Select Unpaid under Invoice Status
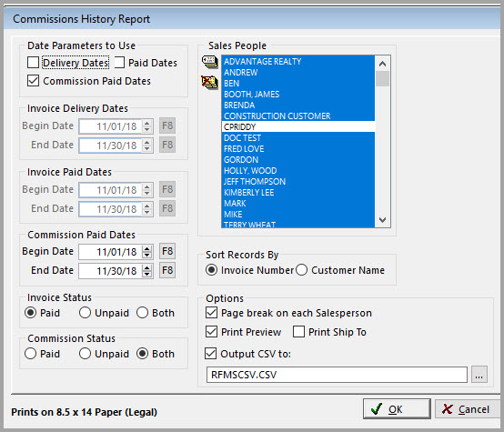This screenshot has height=432, width=504. click(x=85, y=313)
